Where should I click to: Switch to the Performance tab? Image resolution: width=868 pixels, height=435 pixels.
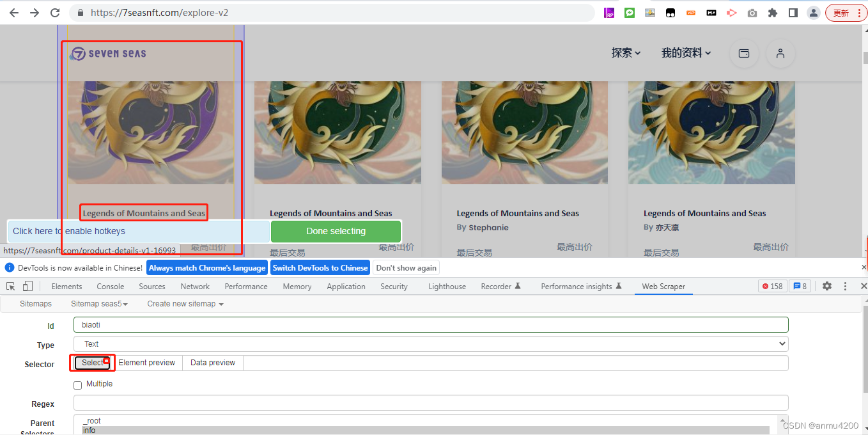pos(246,287)
